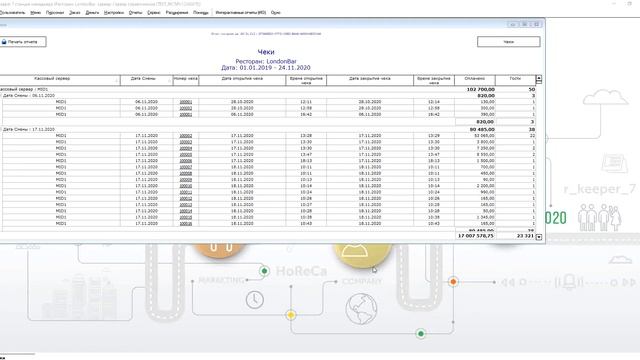Open check number 100014 link
This screenshot has width=640, height=360.
coord(186,211)
